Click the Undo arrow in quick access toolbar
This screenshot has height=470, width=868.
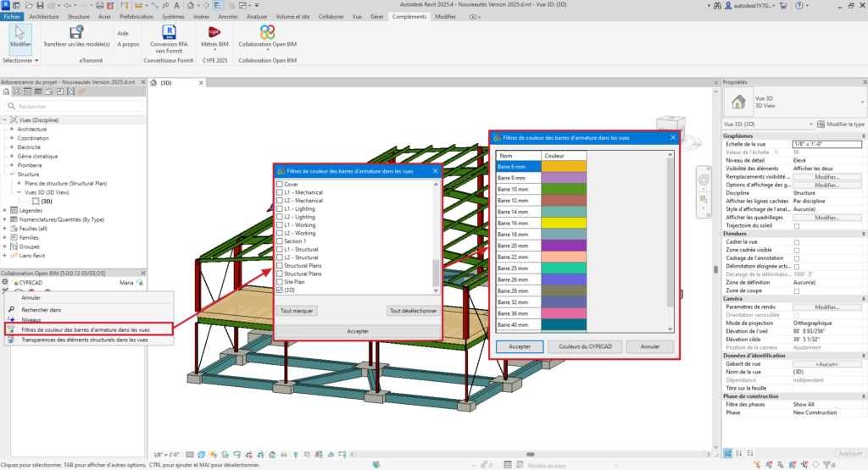coord(67,6)
